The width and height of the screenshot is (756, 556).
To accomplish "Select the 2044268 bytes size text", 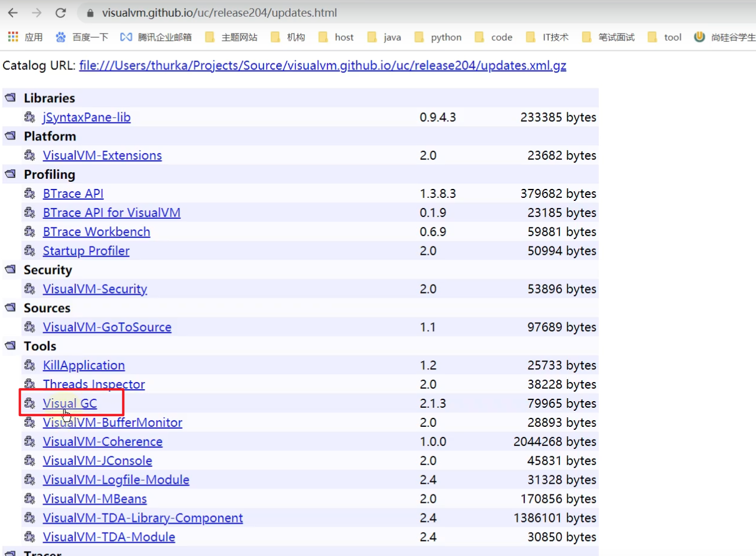I will point(555,442).
